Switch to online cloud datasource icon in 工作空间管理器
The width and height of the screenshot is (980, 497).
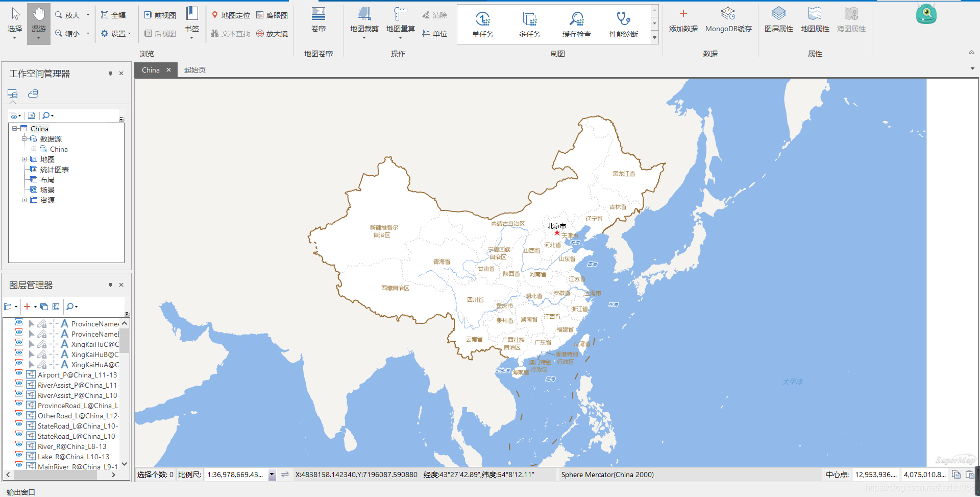(x=33, y=93)
